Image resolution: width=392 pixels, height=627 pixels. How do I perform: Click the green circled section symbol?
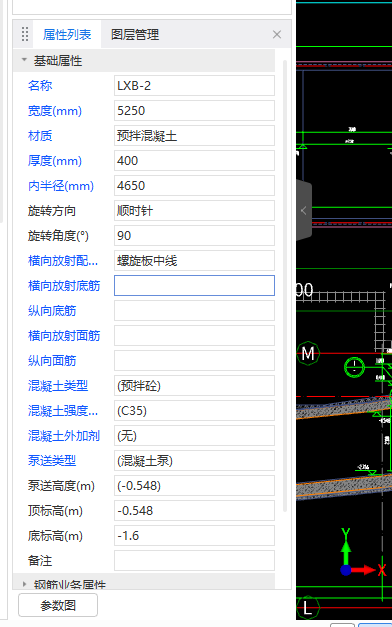click(x=354, y=367)
